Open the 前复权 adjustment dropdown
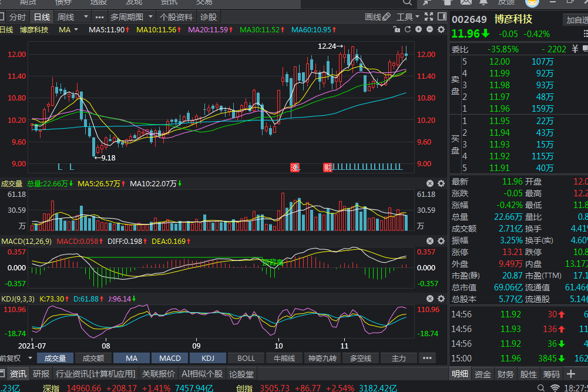This screenshot has height=392, width=588. [x=14, y=358]
